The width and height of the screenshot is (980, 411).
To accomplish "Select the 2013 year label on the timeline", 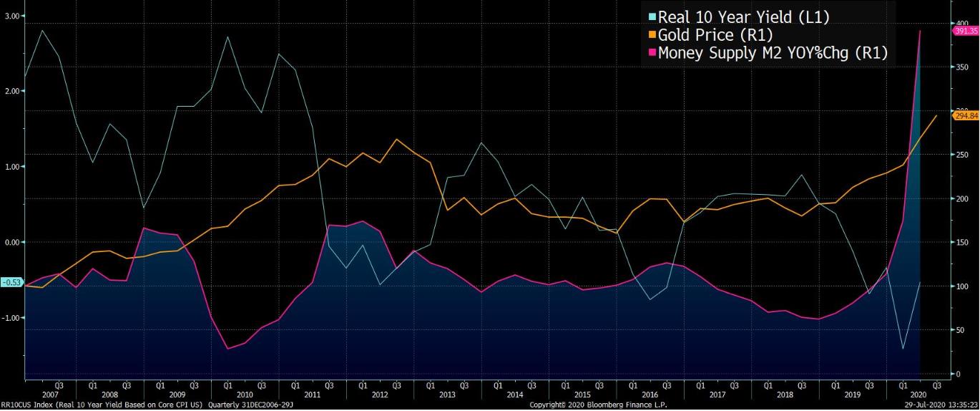I will coord(447,395).
